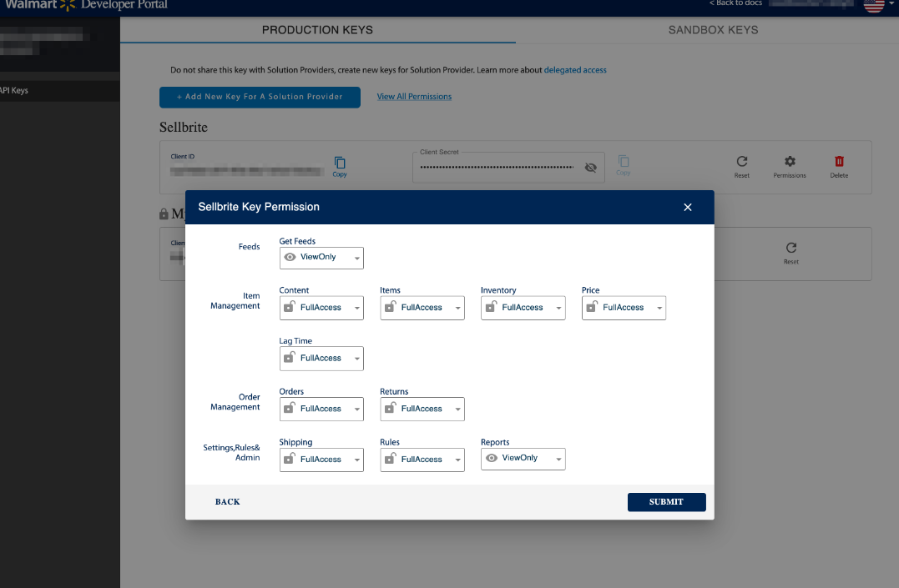Open the Price permission dropdown
899x588 pixels.
coord(624,308)
